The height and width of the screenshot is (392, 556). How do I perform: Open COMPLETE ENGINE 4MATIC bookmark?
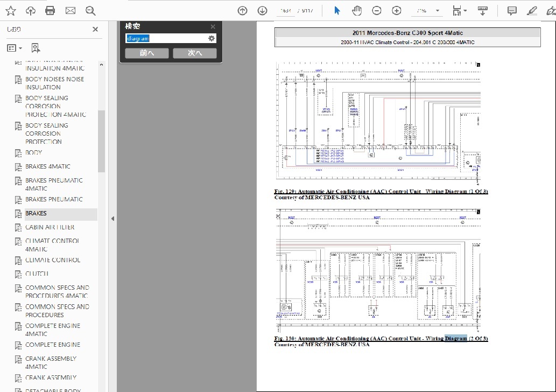(x=53, y=330)
